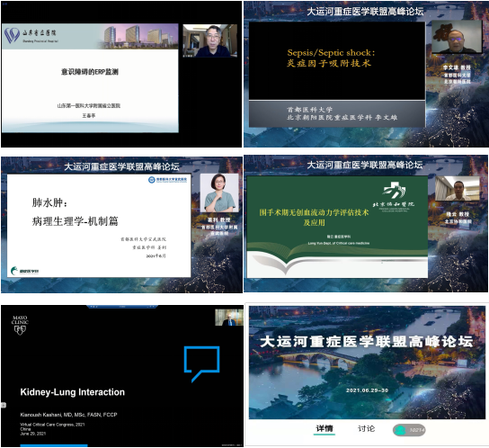Open speaker webcam on Kidney-Lung Interaction panel
489x448 pixels.
[229, 318]
